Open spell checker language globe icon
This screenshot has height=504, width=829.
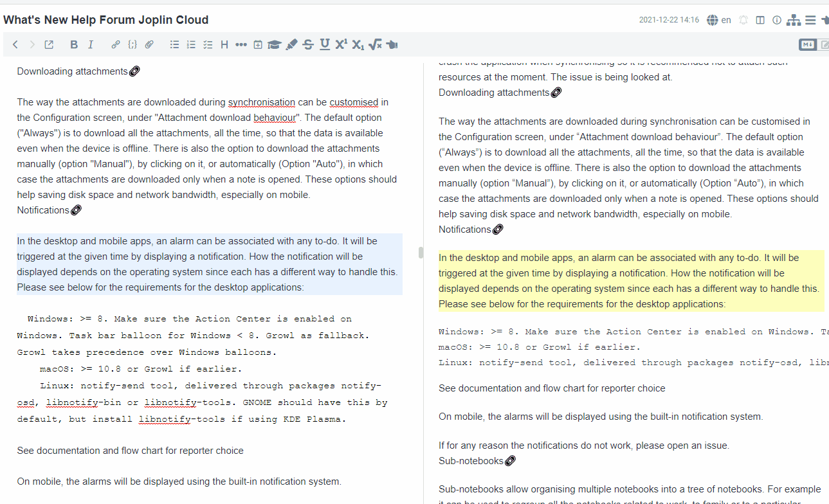712,20
